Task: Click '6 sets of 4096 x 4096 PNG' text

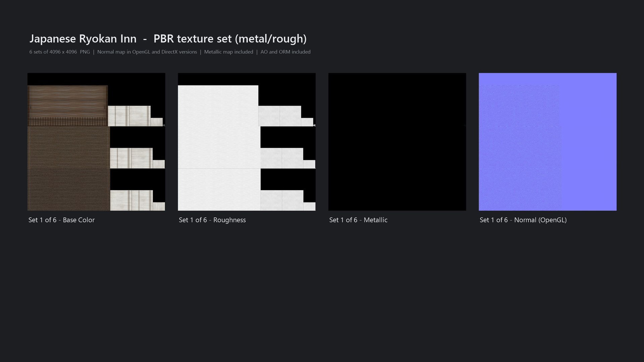Action: (60, 52)
